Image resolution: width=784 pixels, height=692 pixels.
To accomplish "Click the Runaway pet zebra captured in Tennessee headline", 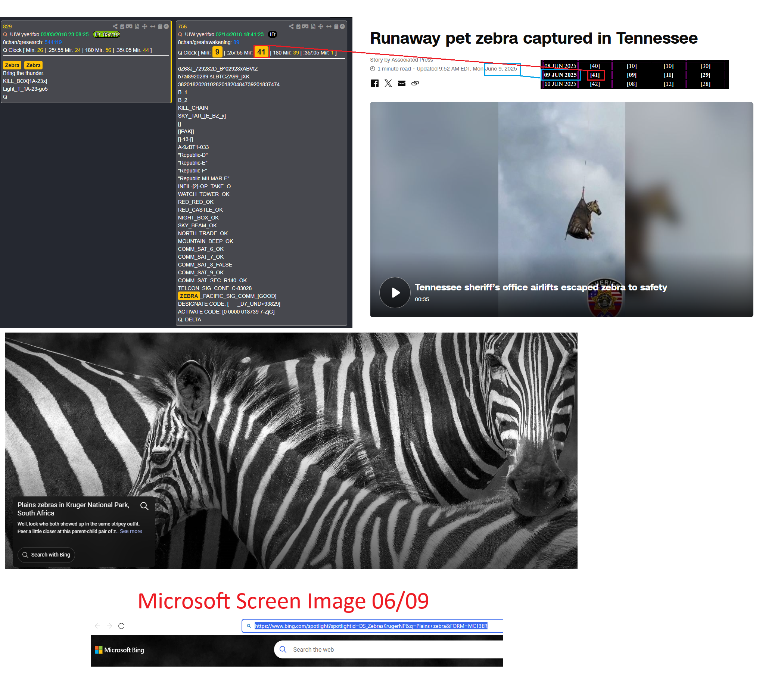I will (x=533, y=38).
